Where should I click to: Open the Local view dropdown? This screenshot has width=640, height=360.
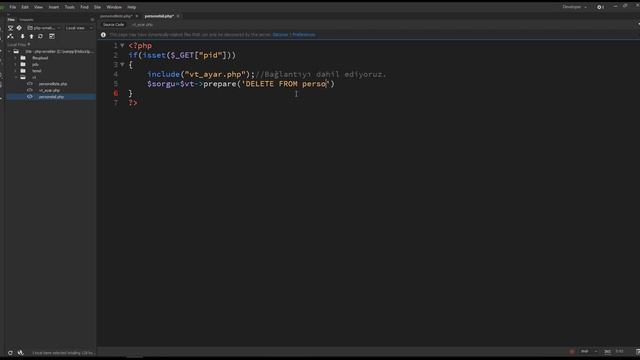pos(79,28)
